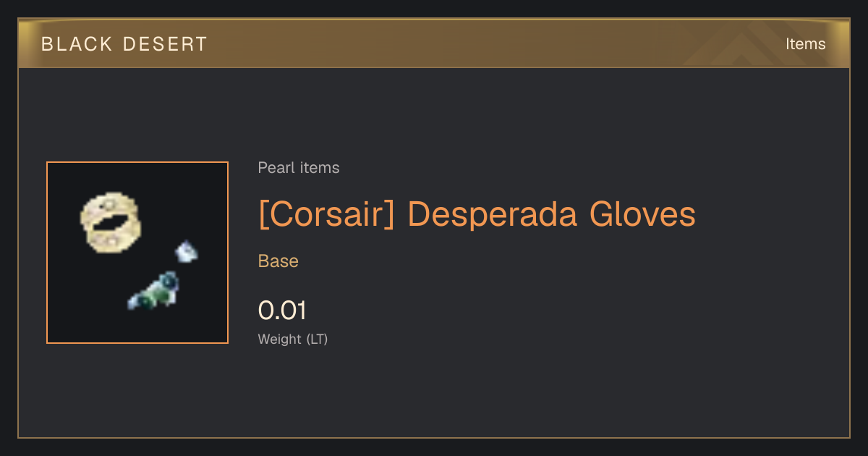868x456 pixels.
Task: Click the gold header banner center
Action: click(x=434, y=43)
